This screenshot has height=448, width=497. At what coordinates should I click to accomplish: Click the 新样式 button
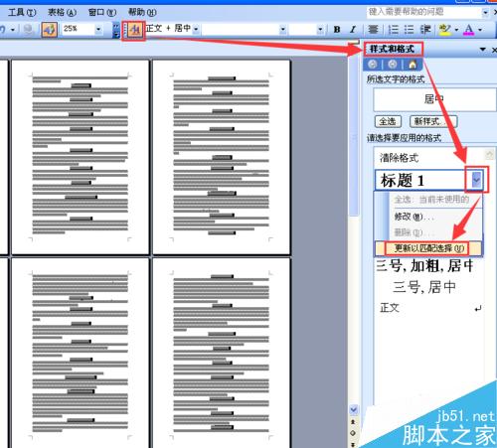coord(433,121)
